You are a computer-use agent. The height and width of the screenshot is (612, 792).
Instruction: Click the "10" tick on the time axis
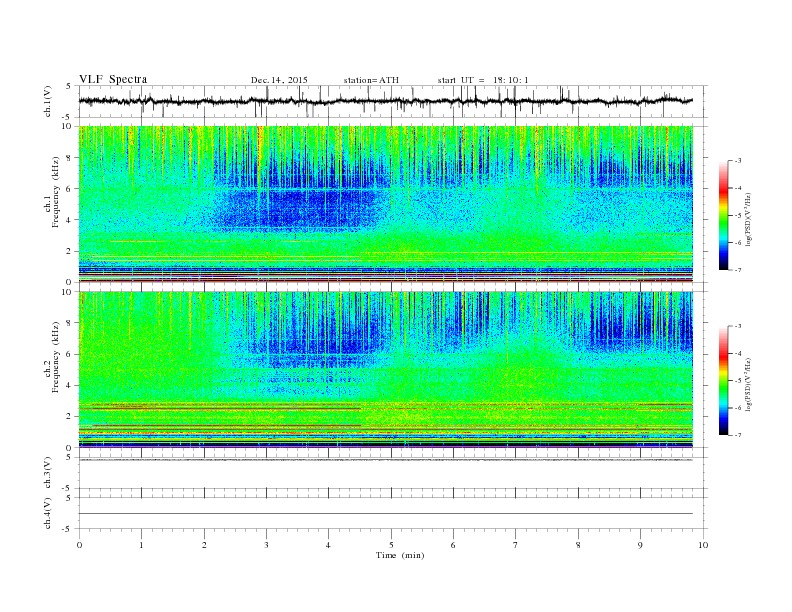tap(703, 545)
